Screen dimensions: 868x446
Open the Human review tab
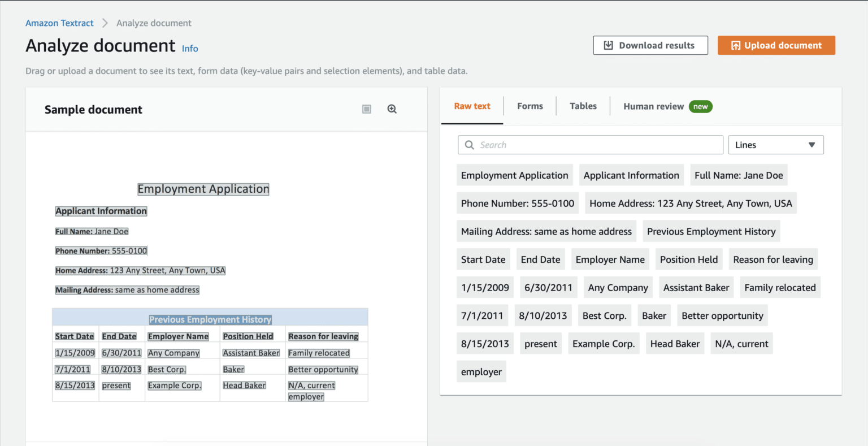click(654, 106)
